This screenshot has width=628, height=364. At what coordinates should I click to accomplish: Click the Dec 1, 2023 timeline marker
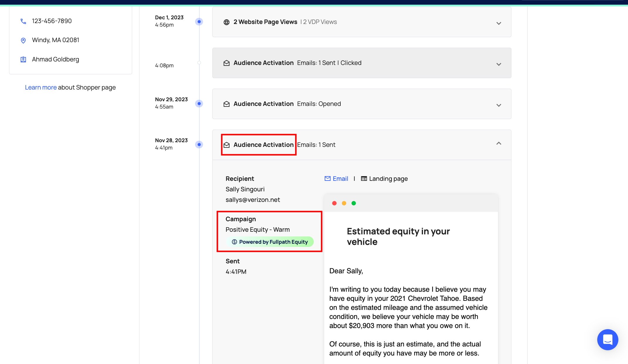pyautogui.click(x=199, y=22)
